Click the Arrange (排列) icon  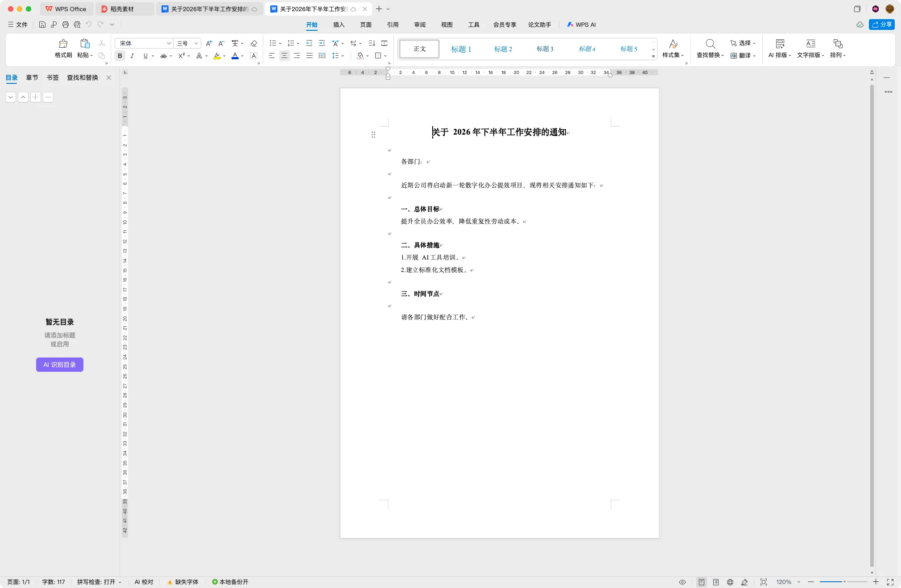point(838,43)
